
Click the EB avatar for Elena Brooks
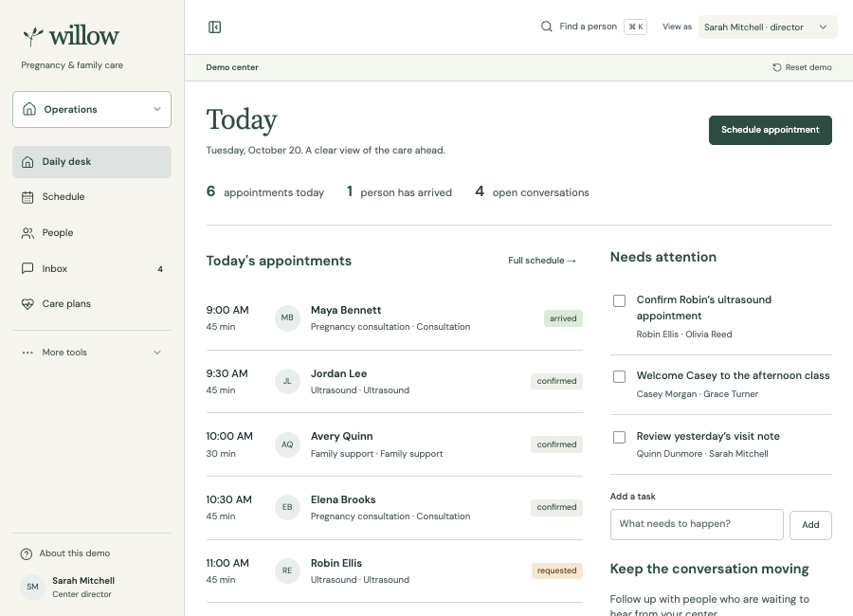287,507
